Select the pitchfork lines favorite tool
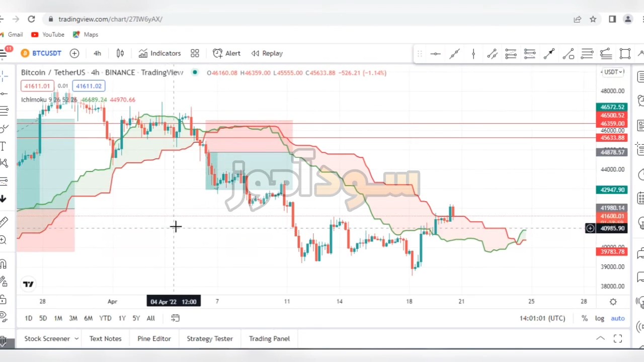The image size is (644, 362). point(606,54)
